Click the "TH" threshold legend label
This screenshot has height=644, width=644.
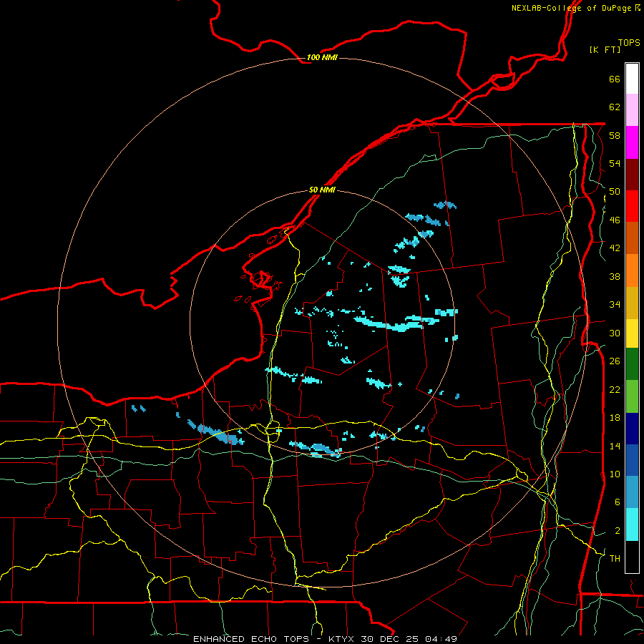coord(615,559)
